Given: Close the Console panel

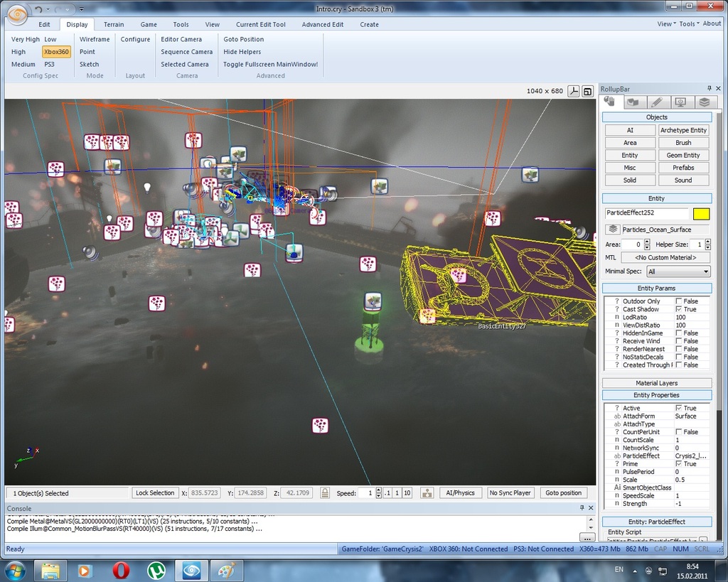Looking at the screenshot, I should (x=591, y=508).
